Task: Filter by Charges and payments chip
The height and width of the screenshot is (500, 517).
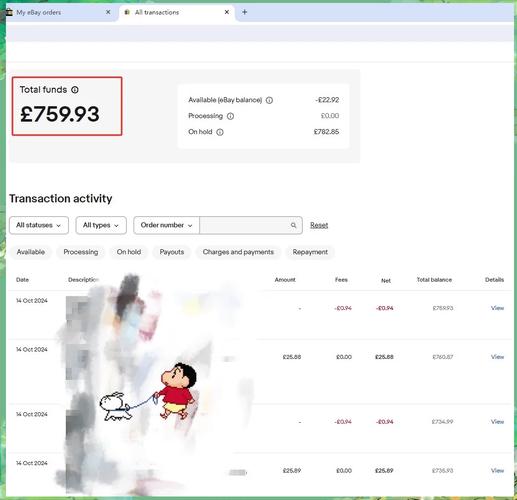Action: tap(238, 252)
